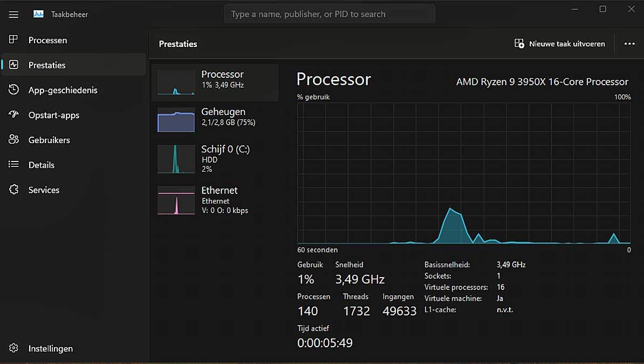644x364 pixels.
Task: Open the three-dots more options menu
Action: point(629,44)
